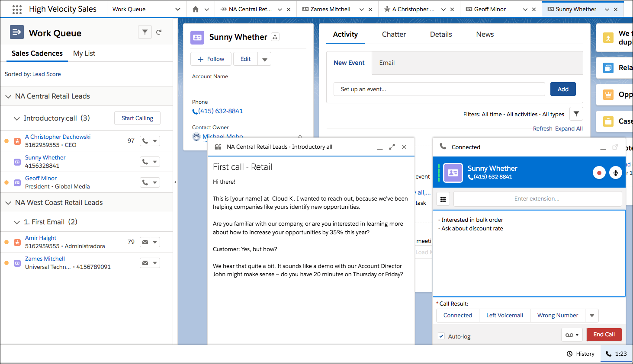Open the Sunny Whether tab menu arrow

(607, 9)
